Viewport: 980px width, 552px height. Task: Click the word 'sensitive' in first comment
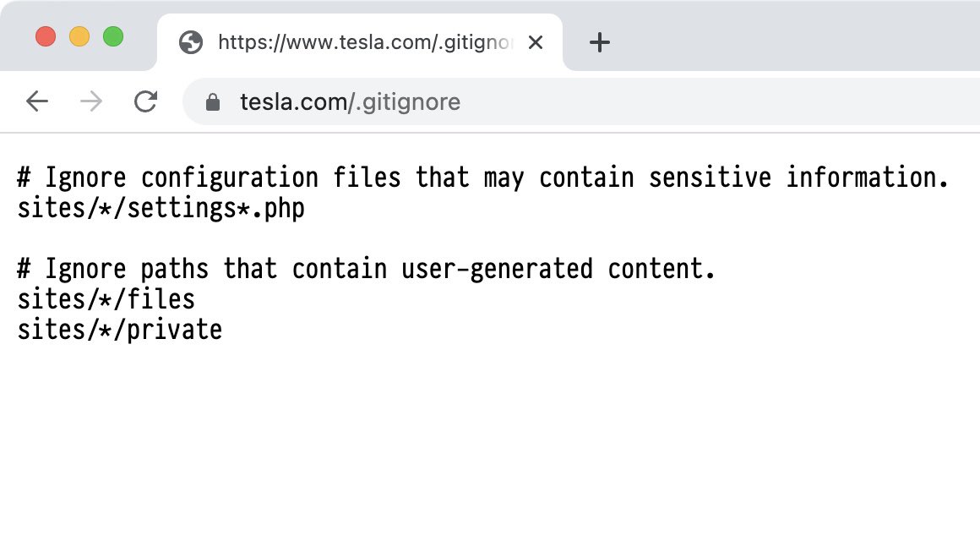click(x=710, y=178)
